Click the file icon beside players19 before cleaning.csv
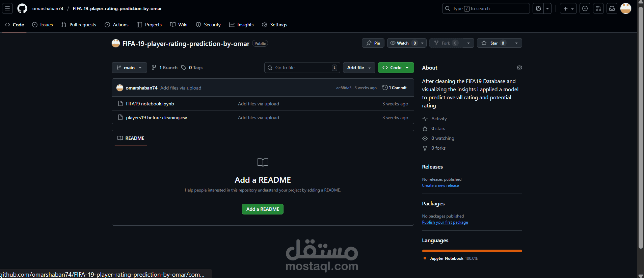The image size is (644, 278). click(x=120, y=117)
